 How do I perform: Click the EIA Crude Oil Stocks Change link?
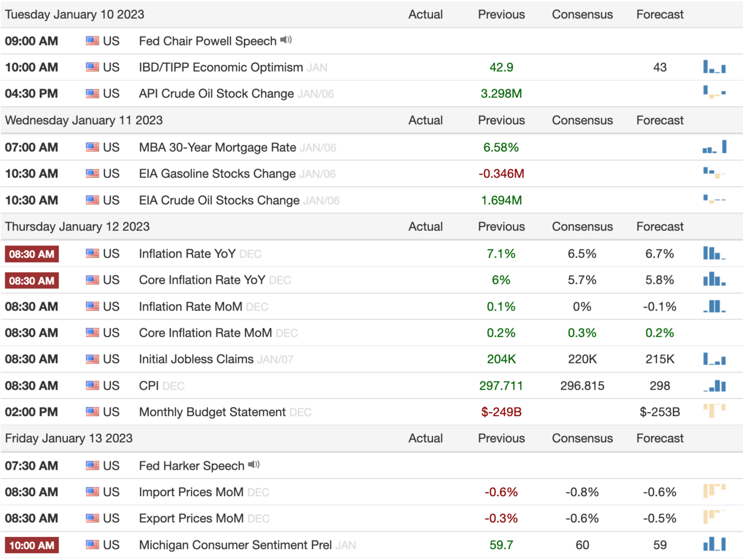point(219,200)
